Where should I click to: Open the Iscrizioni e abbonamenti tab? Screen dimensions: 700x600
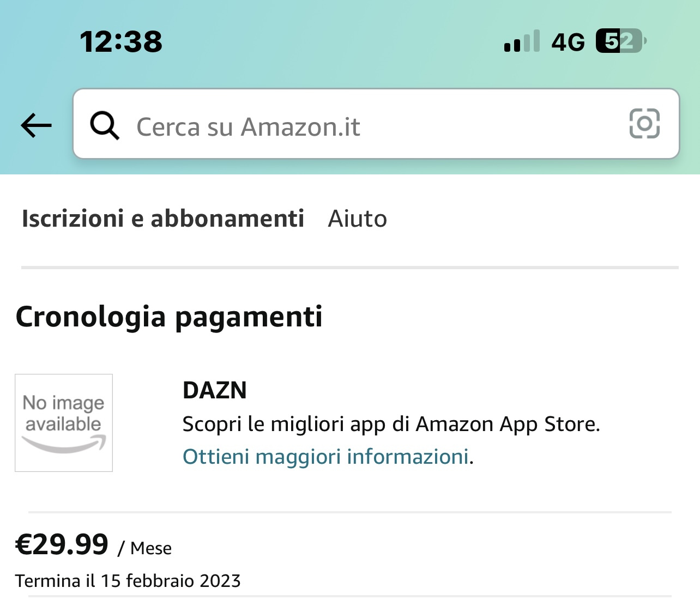163,219
